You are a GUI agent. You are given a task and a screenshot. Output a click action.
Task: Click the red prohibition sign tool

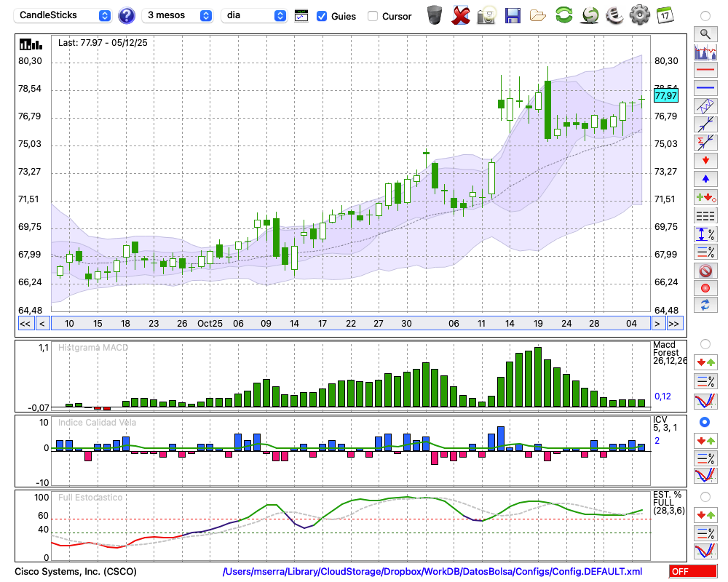(x=705, y=271)
